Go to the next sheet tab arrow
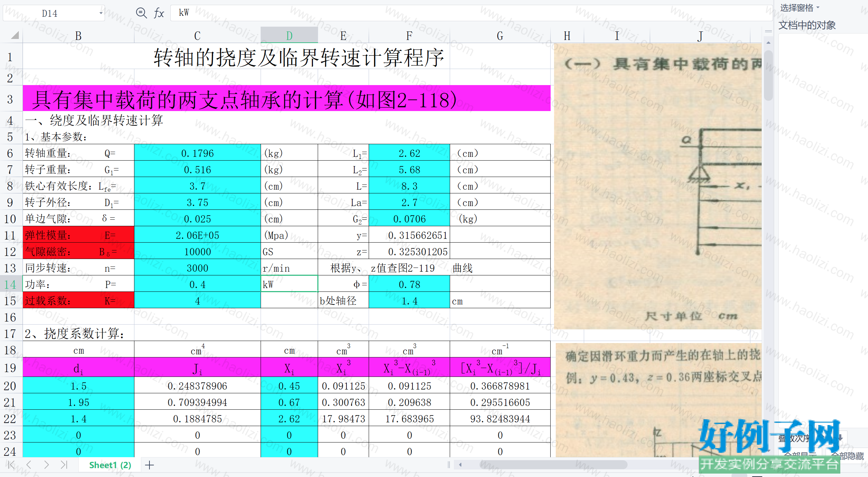The image size is (868, 477). coord(47,465)
